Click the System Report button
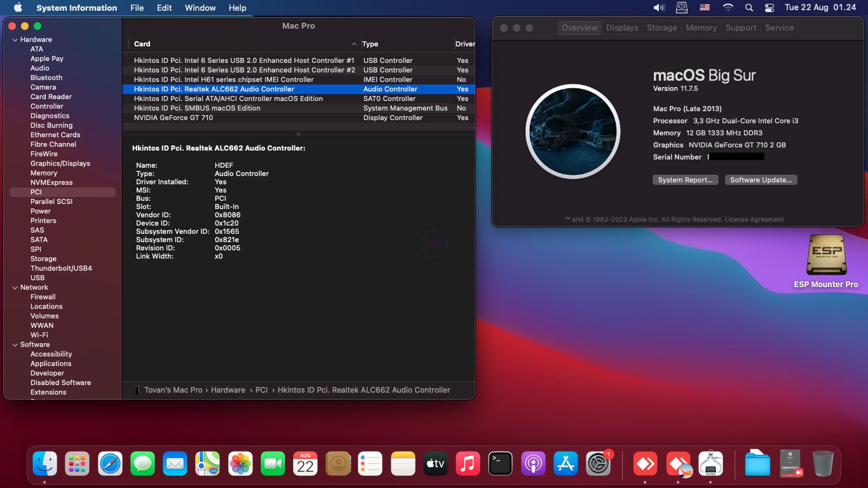 (686, 180)
